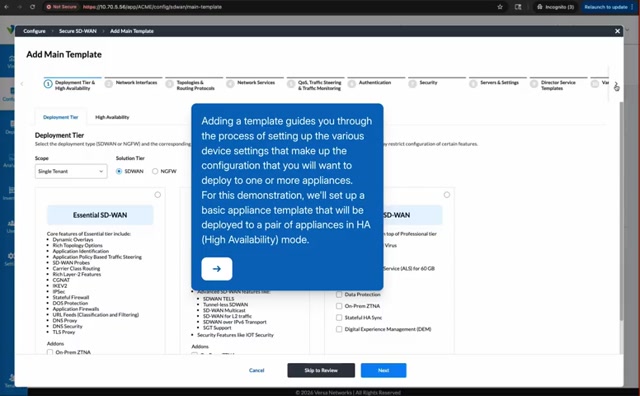This screenshot has width=640, height=396.
Task: Click the browser back arrow
Action: point(7,7)
